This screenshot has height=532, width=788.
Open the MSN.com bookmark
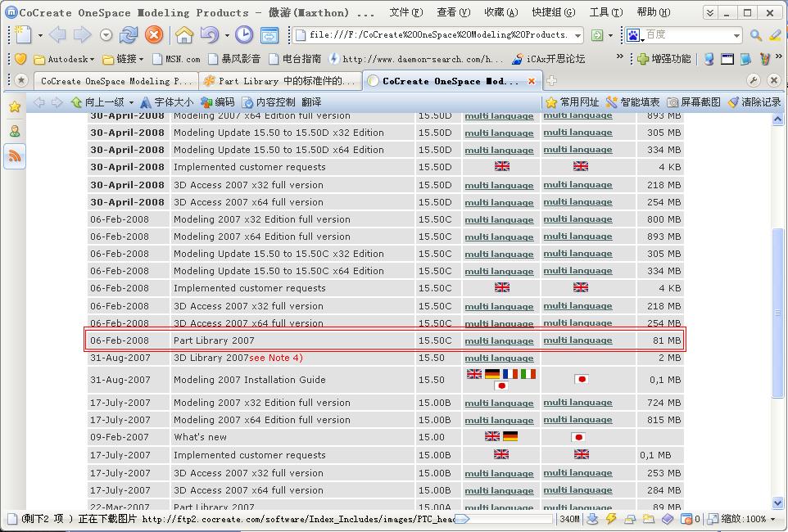click(176, 59)
